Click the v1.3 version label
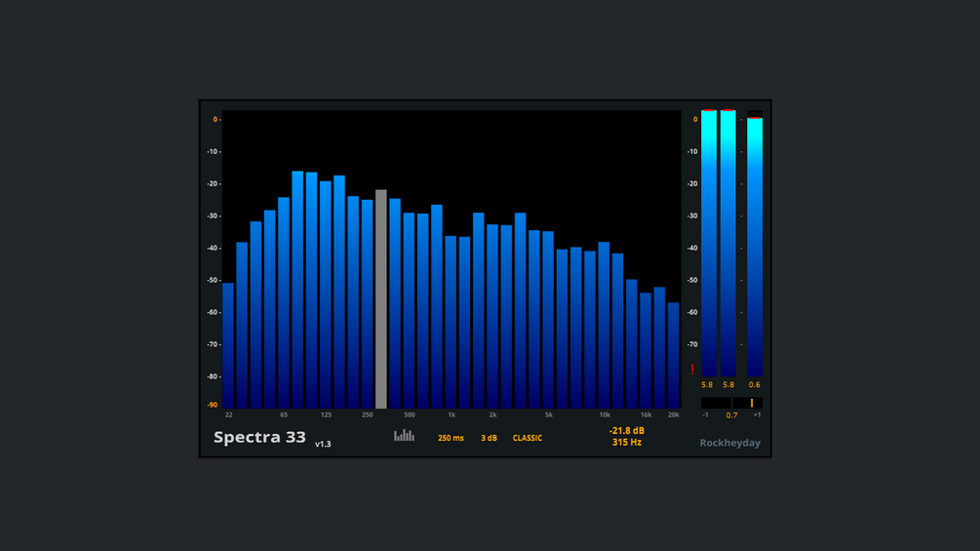The width and height of the screenshot is (980, 551). tap(323, 444)
